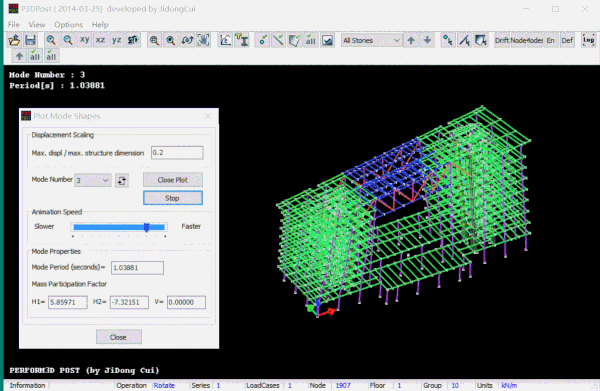Open the Mode Number dropdown

click(93, 180)
